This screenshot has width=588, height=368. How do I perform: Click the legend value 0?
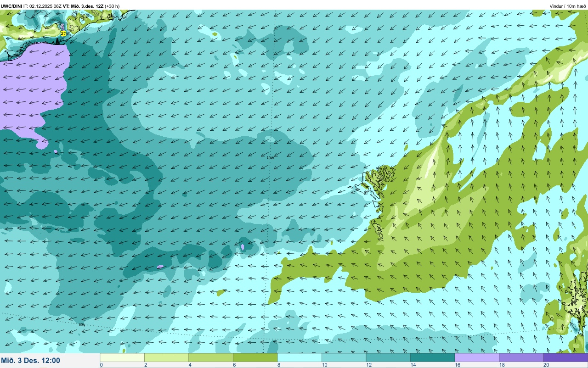point(101,365)
